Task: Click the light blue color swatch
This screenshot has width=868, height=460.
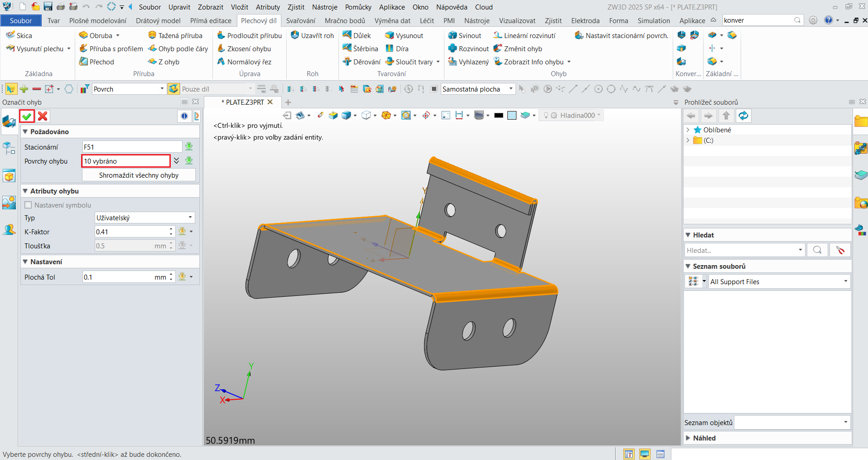Action: (x=512, y=116)
